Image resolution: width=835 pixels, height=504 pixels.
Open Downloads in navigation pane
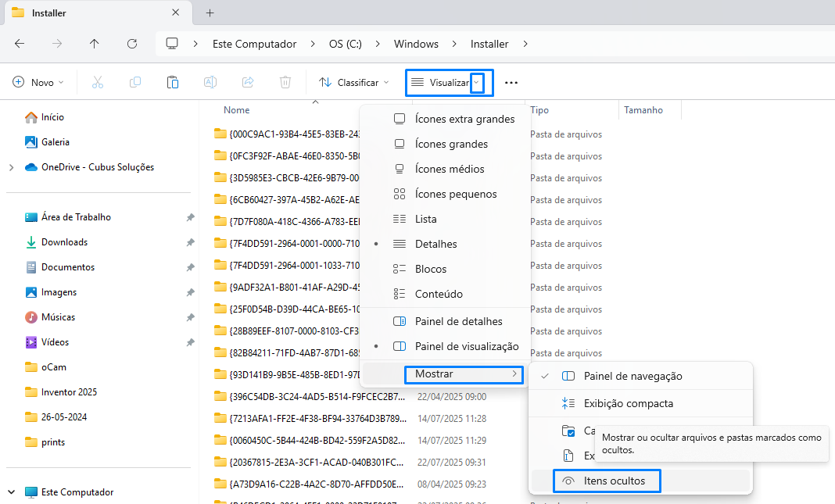[x=64, y=242]
